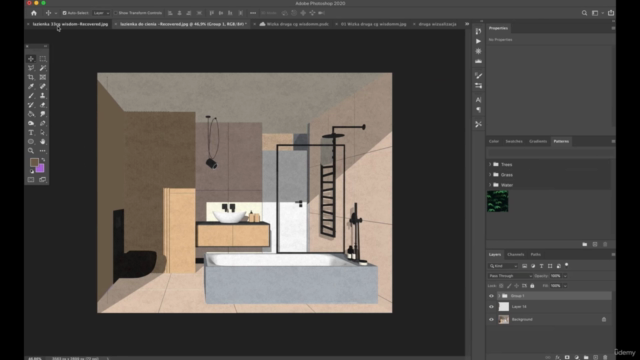Create a new layer in Layers panel
This screenshot has height=360, width=640.
[x=596, y=357]
